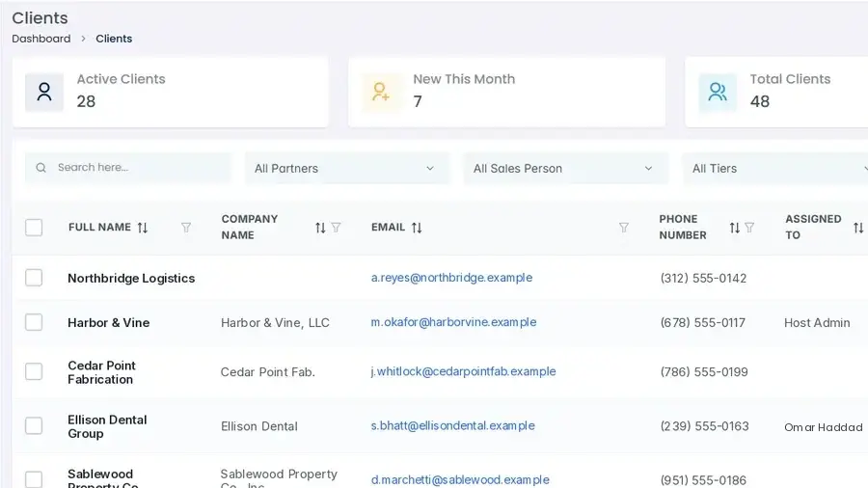Check the Northbridge Logistics row checkbox
Screen dimensions: 868x488
point(34,278)
